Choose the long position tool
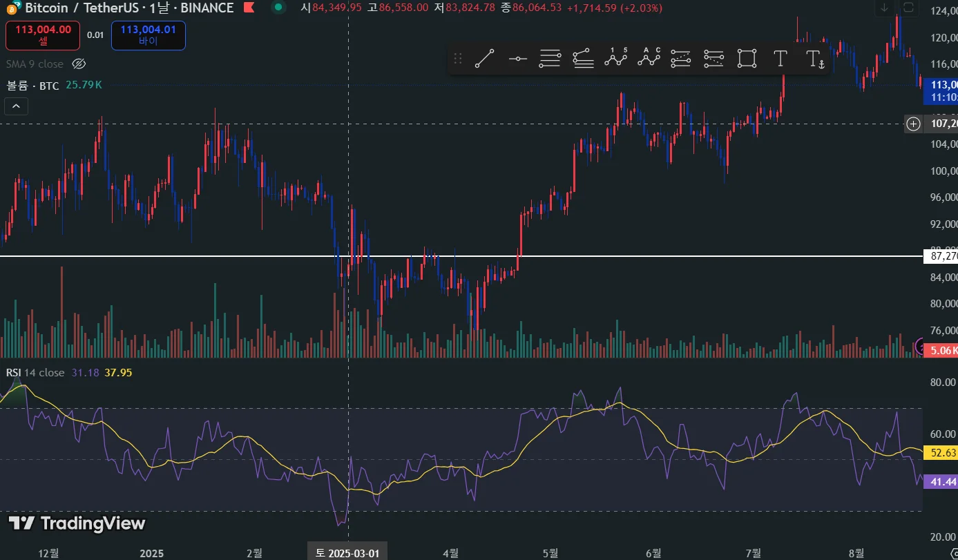Image resolution: width=958 pixels, height=560 pixels. point(681,59)
